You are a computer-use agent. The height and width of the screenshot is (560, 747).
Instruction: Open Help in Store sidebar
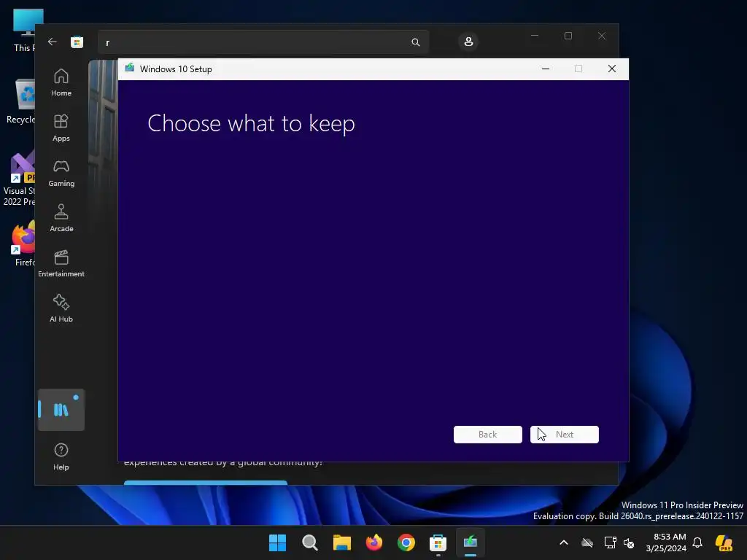click(61, 456)
